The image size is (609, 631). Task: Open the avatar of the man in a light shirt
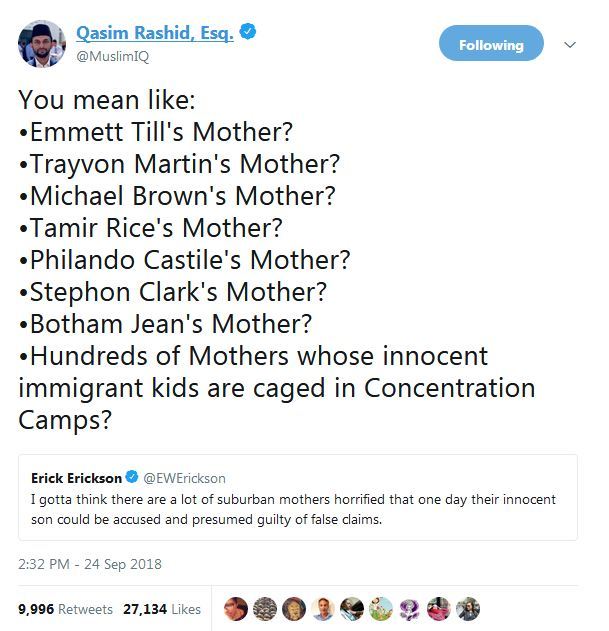click(322, 608)
